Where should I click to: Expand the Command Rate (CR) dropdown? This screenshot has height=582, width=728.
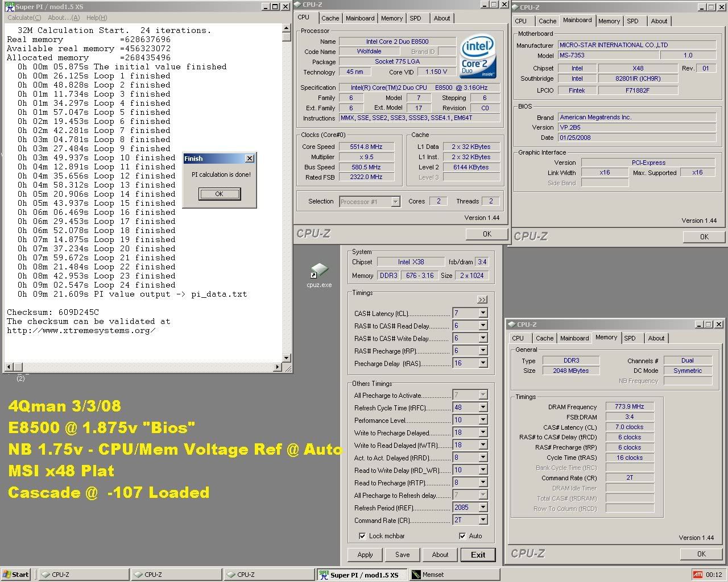[483, 520]
